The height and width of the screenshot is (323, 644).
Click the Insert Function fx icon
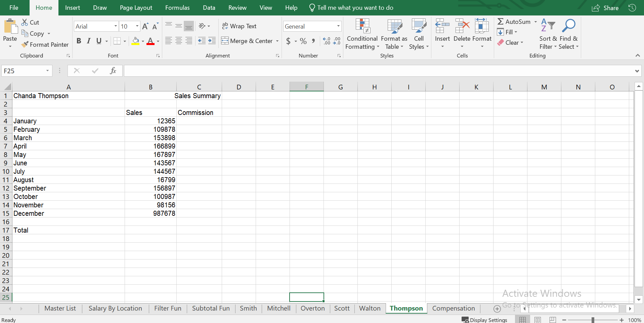click(x=113, y=71)
